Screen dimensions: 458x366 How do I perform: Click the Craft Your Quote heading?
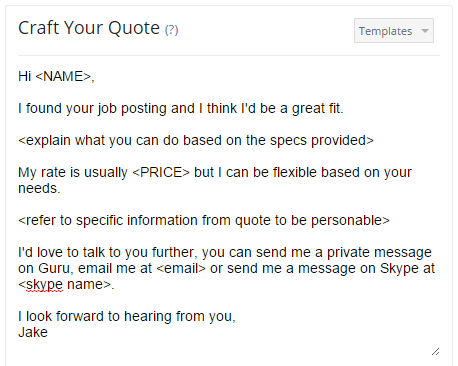[x=89, y=28]
